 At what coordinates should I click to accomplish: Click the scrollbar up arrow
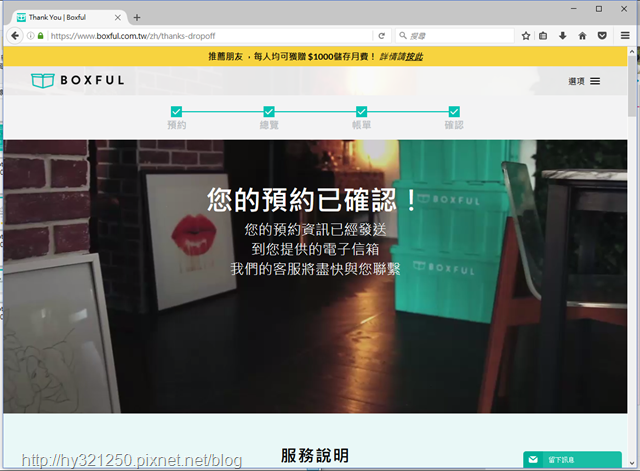pyautogui.click(x=632, y=51)
